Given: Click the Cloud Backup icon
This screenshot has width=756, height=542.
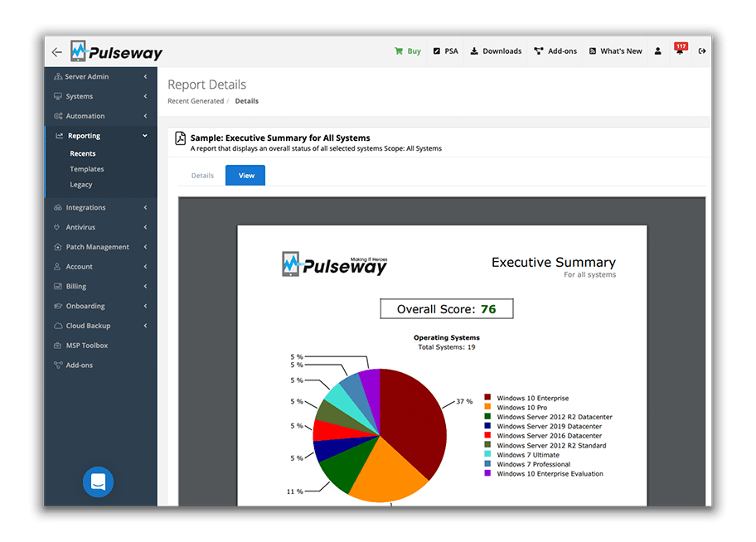Looking at the screenshot, I should [x=58, y=326].
